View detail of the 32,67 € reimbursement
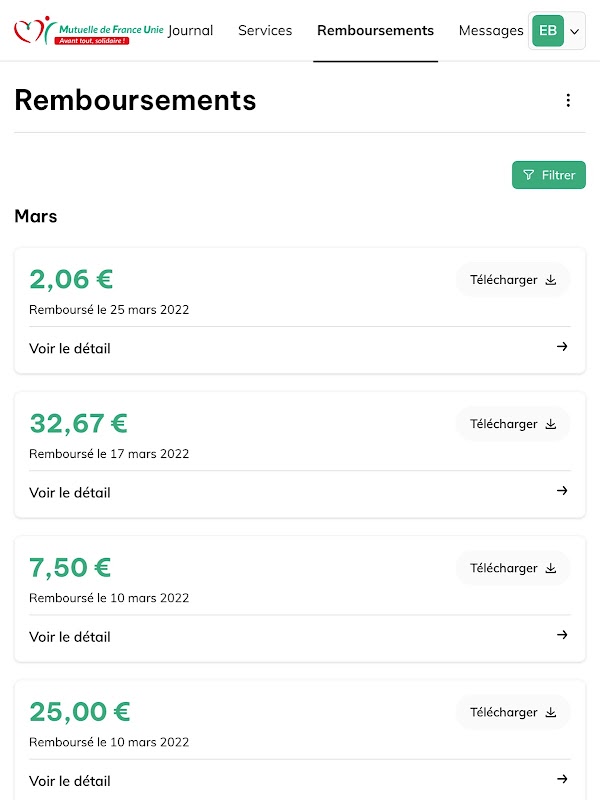The width and height of the screenshot is (600, 800). coord(70,493)
